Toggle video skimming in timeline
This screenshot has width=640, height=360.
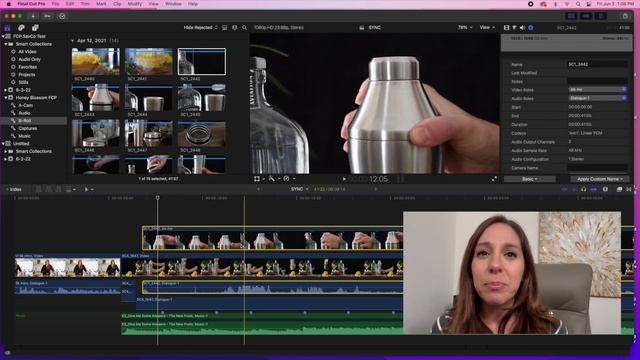pyautogui.click(x=565, y=189)
